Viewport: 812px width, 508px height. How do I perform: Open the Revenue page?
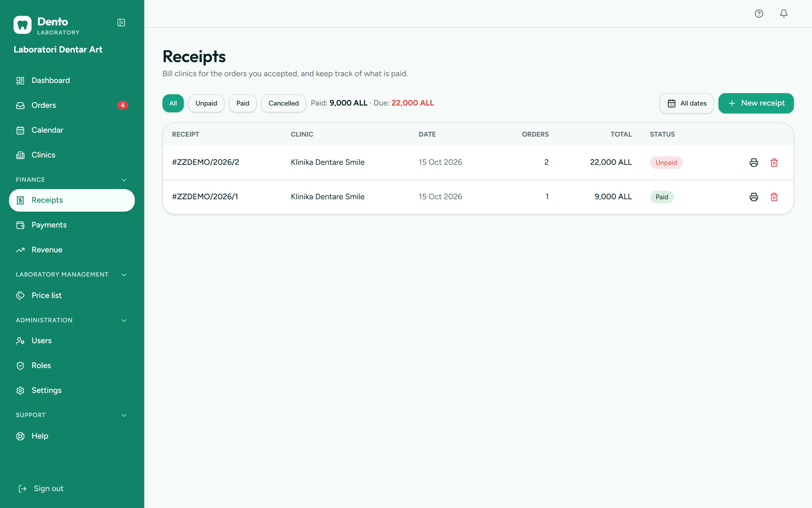tap(72, 250)
